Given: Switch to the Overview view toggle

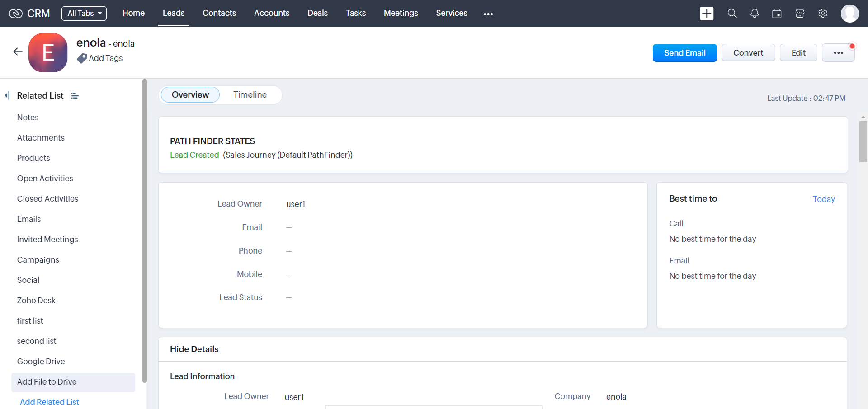Looking at the screenshot, I should [x=190, y=95].
